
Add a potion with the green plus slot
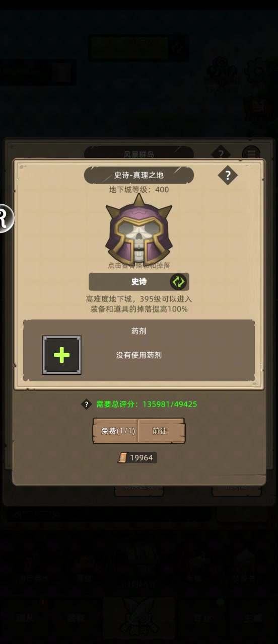(x=61, y=355)
